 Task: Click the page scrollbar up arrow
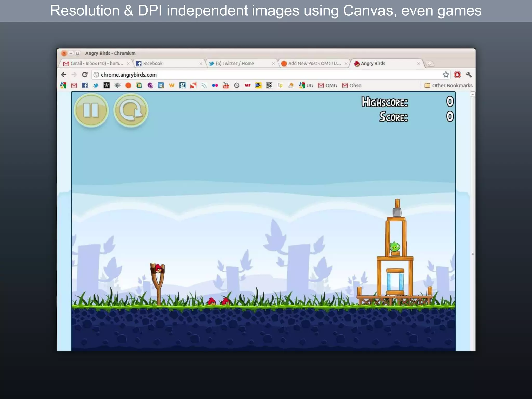(x=473, y=95)
